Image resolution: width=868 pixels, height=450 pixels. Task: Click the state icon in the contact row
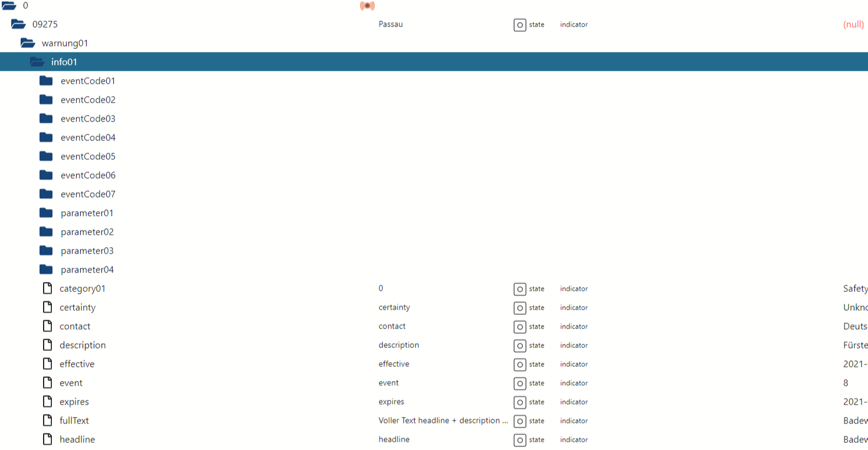click(520, 327)
